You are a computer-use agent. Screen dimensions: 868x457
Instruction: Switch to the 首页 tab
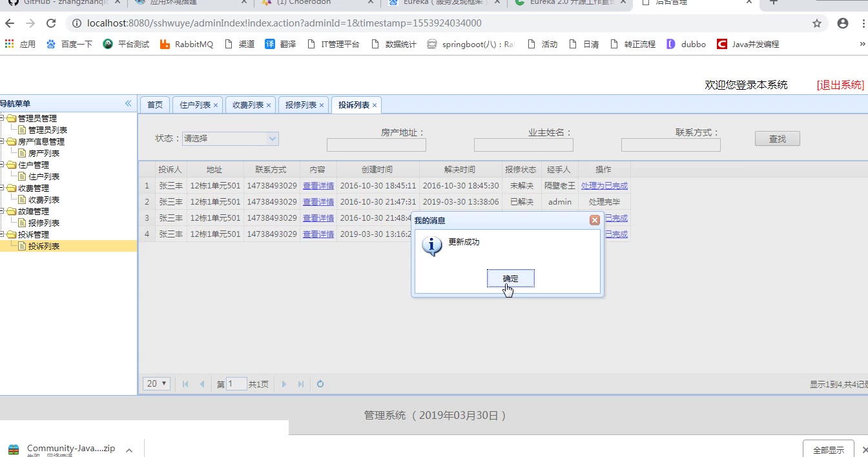click(x=155, y=105)
